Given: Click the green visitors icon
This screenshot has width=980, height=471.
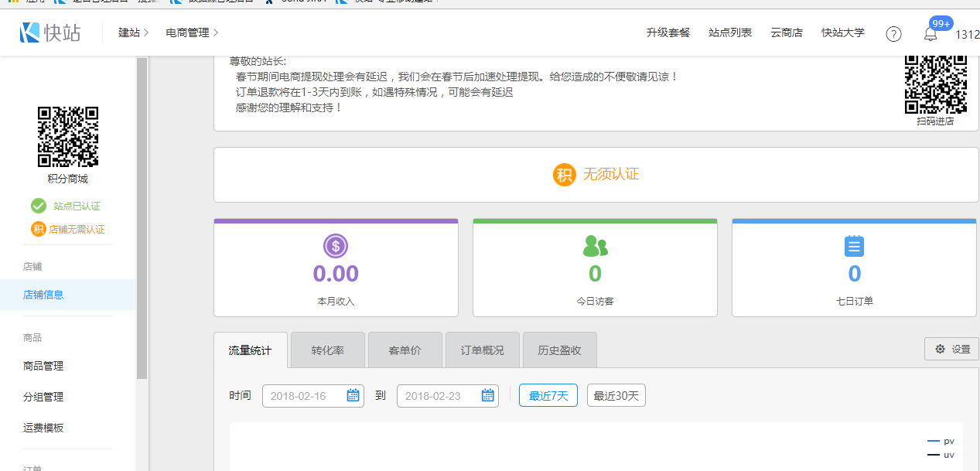Looking at the screenshot, I should click(x=595, y=247).
